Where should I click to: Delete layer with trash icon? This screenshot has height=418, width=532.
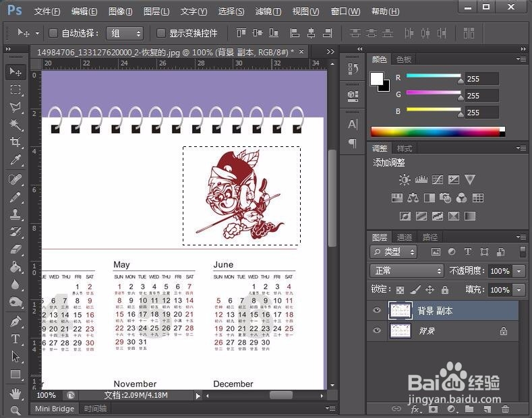(x=505, y=409)
